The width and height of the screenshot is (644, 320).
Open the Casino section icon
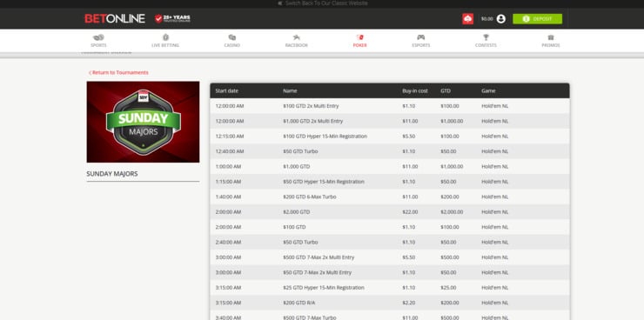coord(232,37)
